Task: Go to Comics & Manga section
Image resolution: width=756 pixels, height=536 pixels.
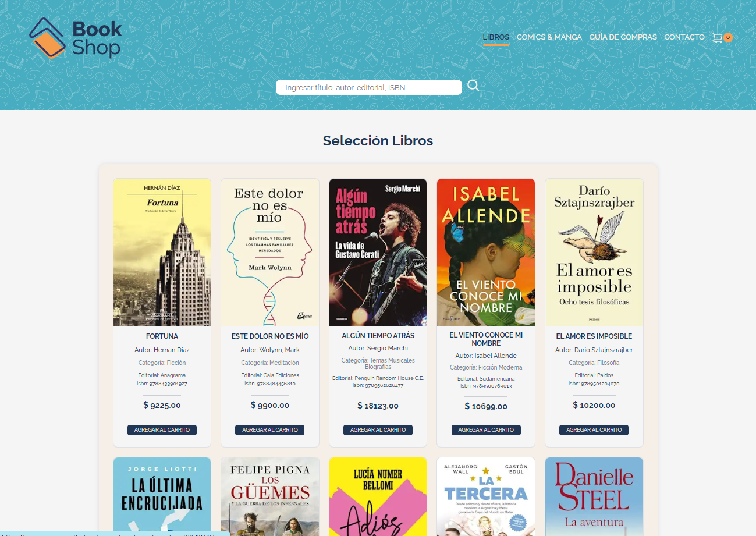Action: [549, 37]
